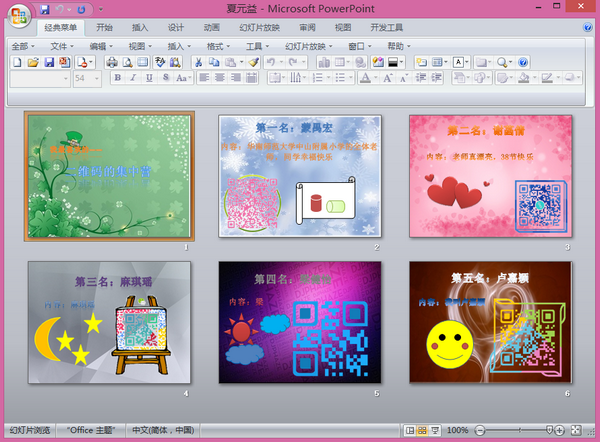Open PowerPoint help blue question icon in toolbar
The height and width of the screenshot is (442, 600).
(523, 62)
